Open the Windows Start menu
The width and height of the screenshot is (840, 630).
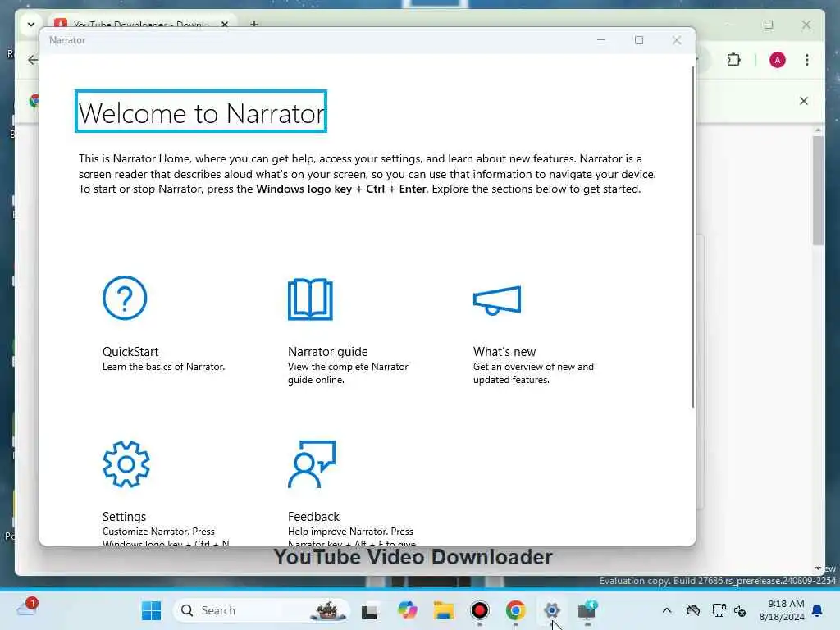pos(151,610)
